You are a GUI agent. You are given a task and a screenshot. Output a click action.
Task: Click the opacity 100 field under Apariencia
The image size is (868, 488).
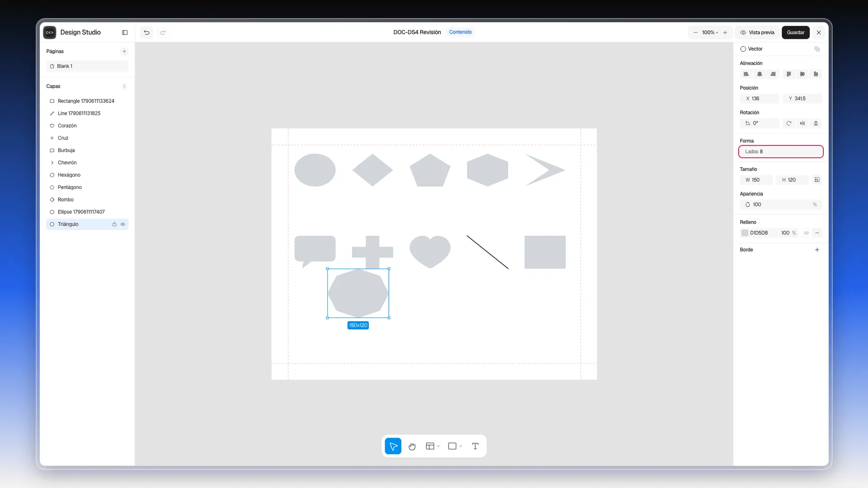click(x=781, y=205)
